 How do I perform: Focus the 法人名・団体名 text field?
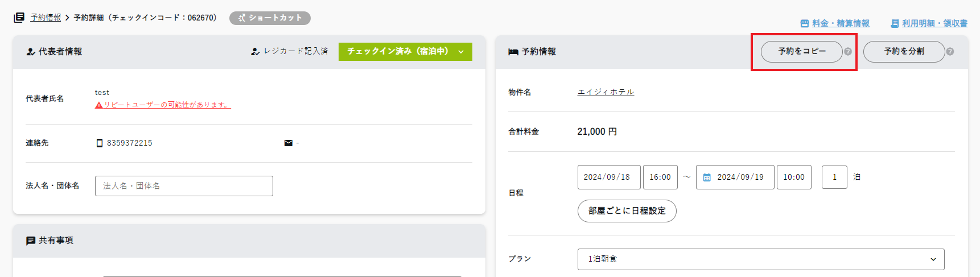(x=184, y=186)
